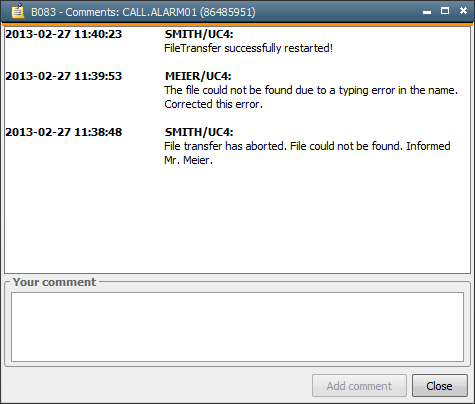Click the Your comment group label
Viewport: 475px width, 404px height.
coord(54,282)
